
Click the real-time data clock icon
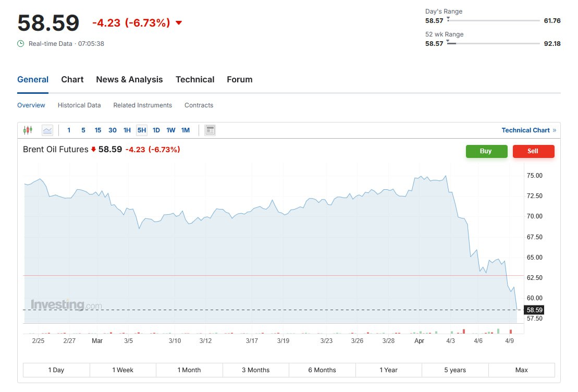(x=21, y=43)
